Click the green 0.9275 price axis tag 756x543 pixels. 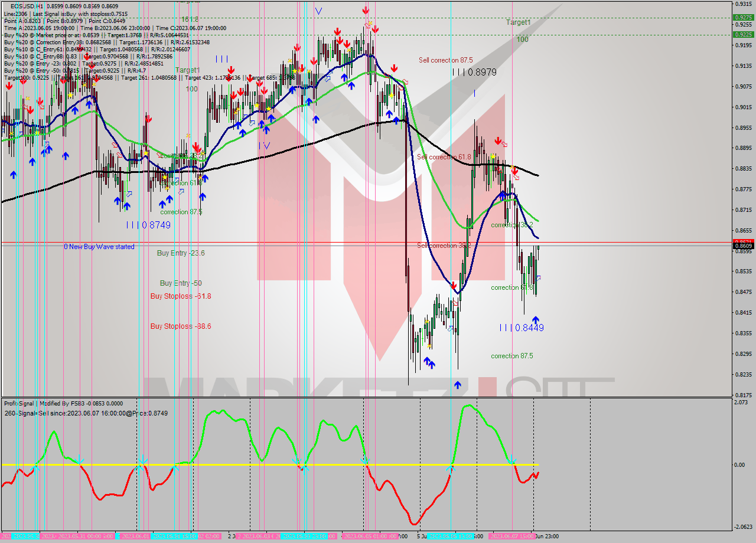coord(743,18)
